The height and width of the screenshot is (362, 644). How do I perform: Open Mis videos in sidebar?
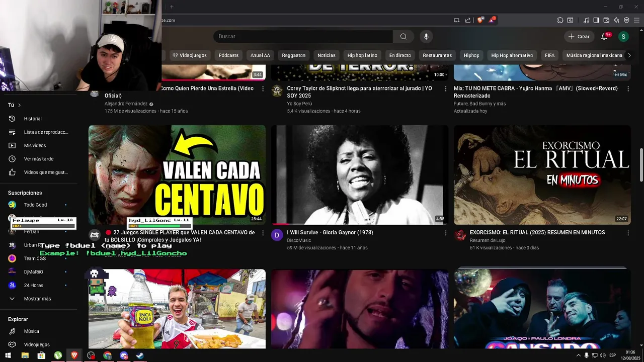click(x=39, y=145)
